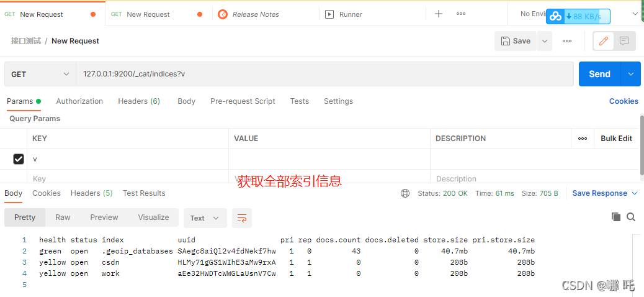644x297 pixels.
Task: Click the v key cell
Action: click(128, 159)
